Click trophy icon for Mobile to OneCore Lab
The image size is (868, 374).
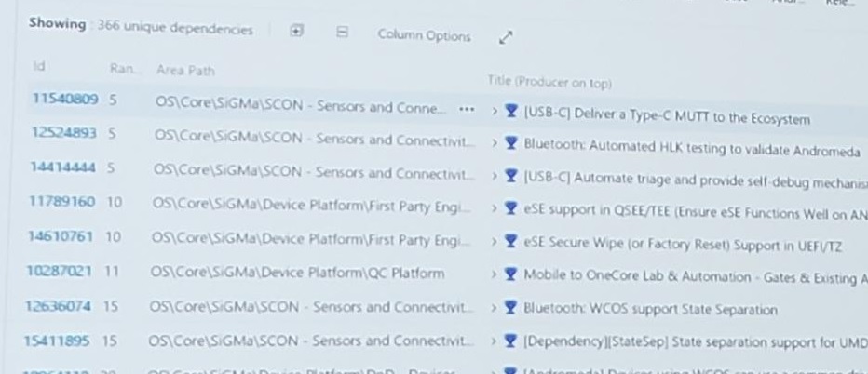(x=510, y=274)
